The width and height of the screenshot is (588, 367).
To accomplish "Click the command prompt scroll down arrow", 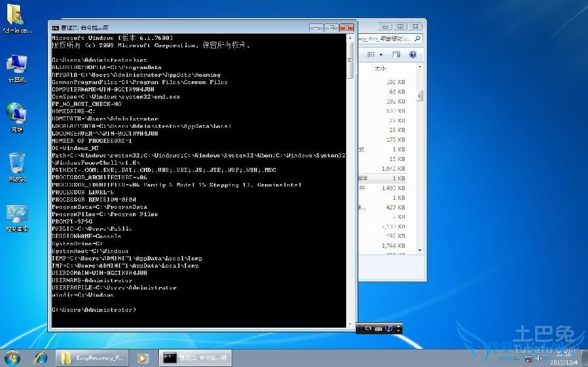I will [x=350, y=325].
